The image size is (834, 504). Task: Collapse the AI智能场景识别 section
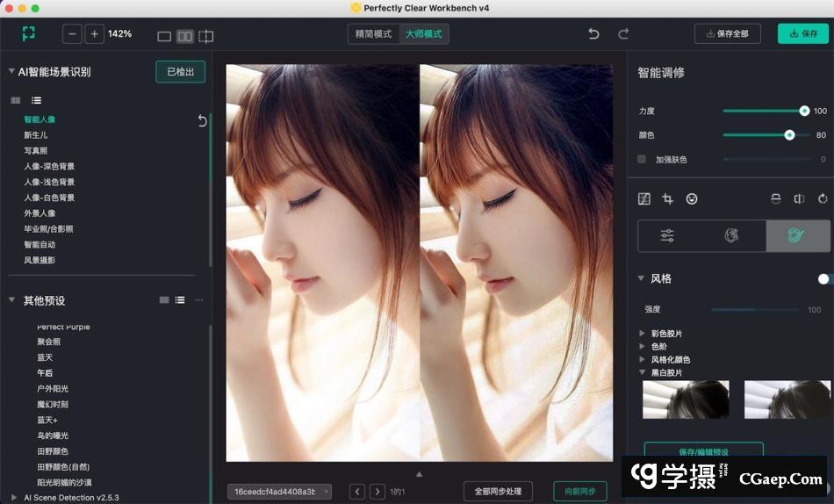(11, 72)
